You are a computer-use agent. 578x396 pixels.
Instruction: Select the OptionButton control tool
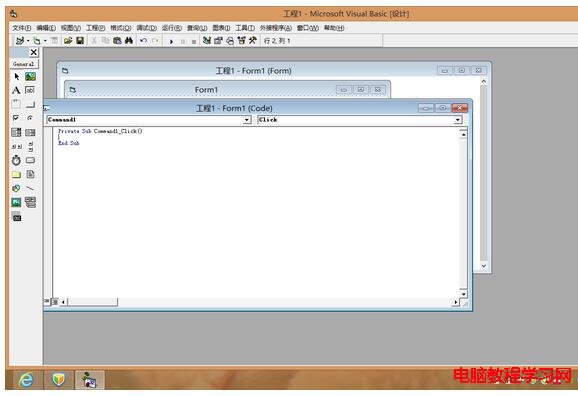pyautogui.click(x=30, y=118)
